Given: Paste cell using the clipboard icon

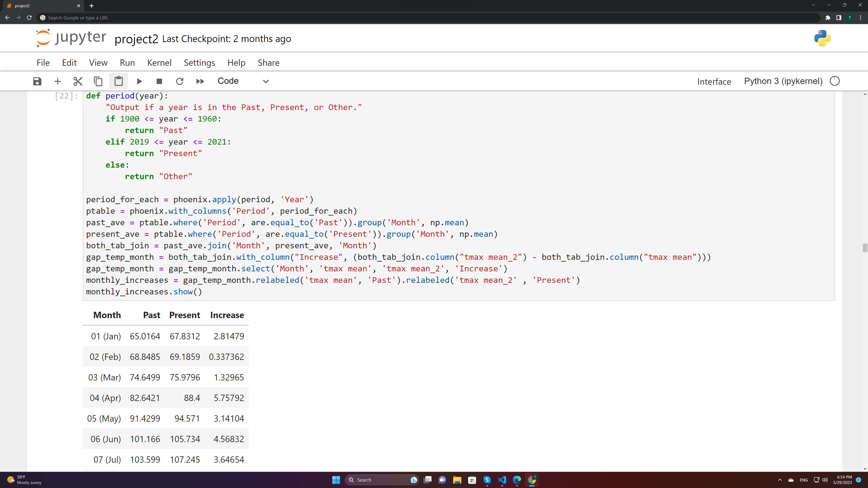Looking at the screenshot, I should 119,81.
